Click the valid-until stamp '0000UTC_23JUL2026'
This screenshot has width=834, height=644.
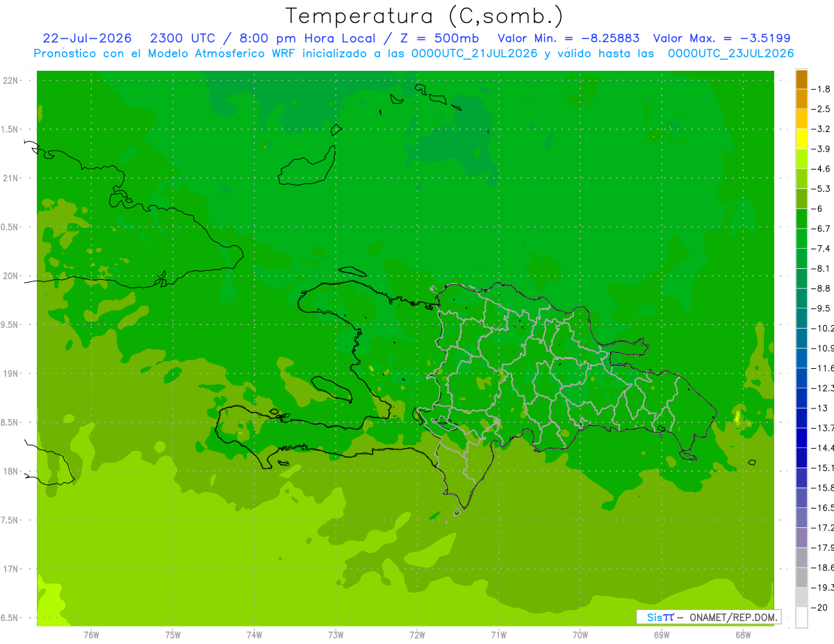[x=730, y=53]
